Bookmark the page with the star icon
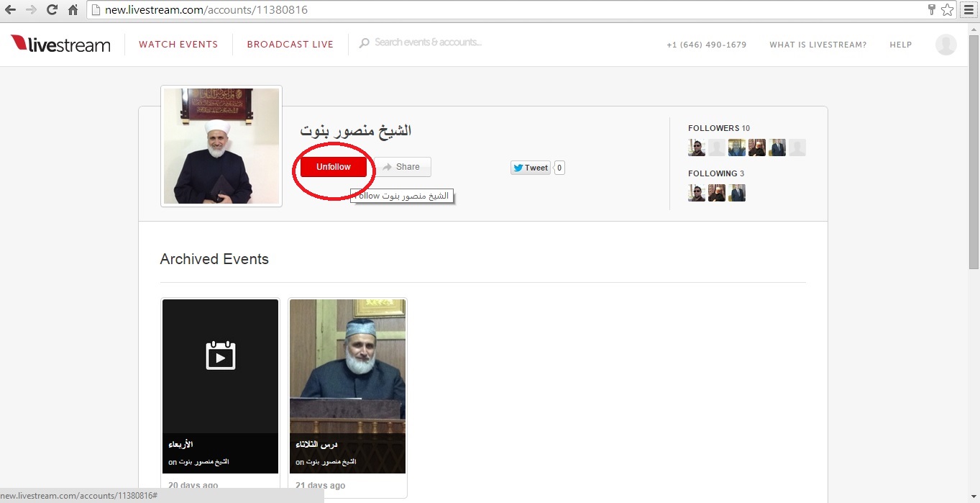980x503 pixels. [948, 10]
